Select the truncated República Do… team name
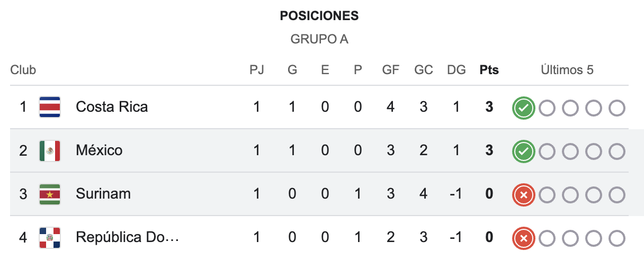The width and height of the screenshot is (644, 268). tap(128, 237)
